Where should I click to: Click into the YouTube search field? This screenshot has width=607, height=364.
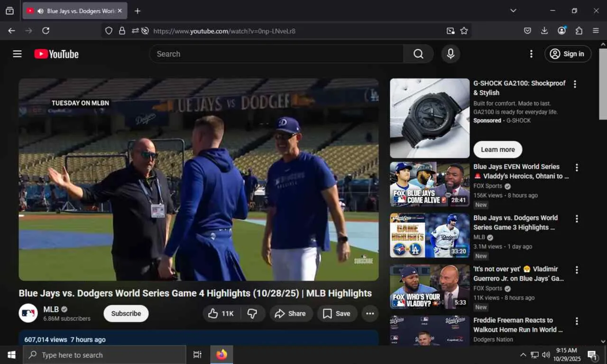tap(276, 54)
